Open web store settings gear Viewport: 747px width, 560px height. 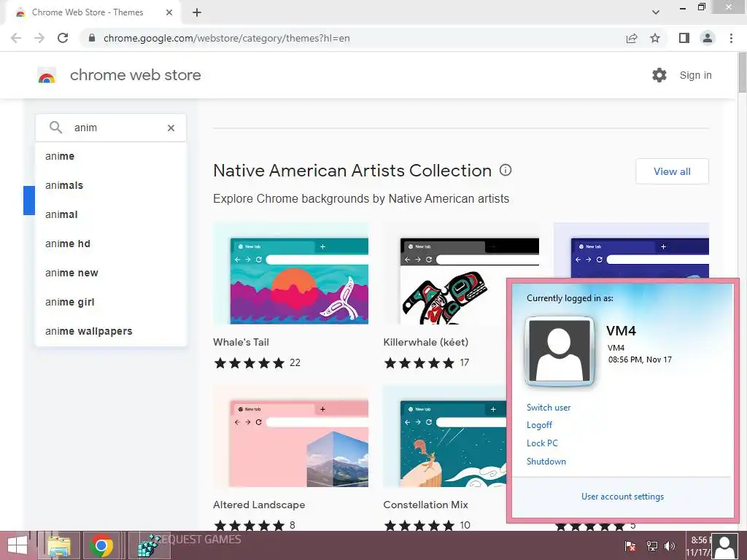[x=659, y=75]
